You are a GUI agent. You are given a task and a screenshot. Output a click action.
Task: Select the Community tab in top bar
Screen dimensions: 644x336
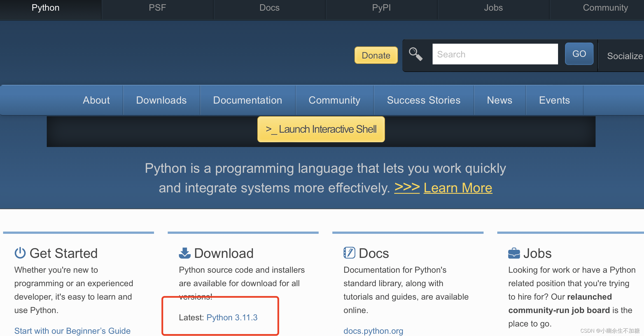(x=605, y=8)
